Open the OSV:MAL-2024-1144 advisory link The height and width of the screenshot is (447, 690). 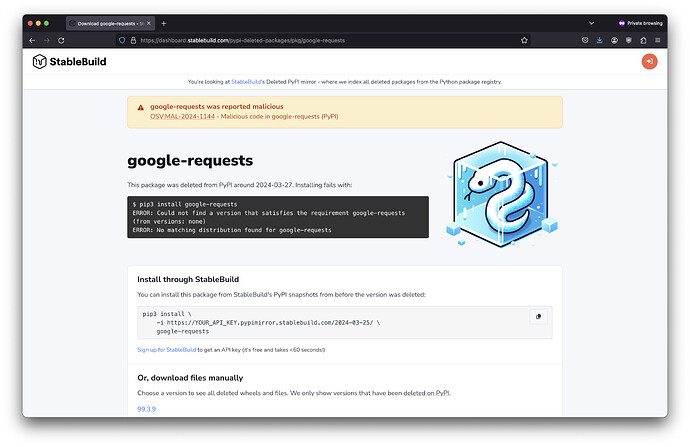[x=182, y=117]
